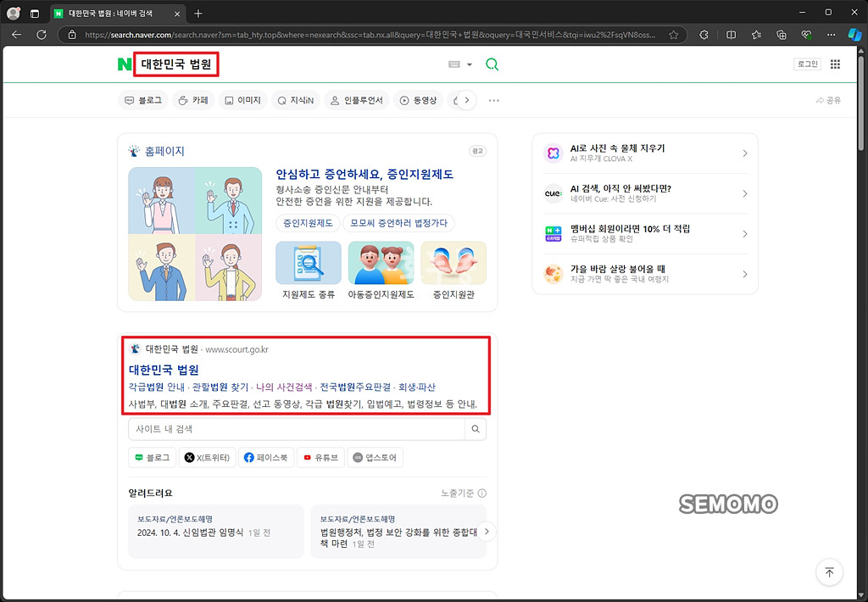Click the www.scourt.go.kr URL
The width and height of the screenshot is (868, 602).
coord(237,349)
